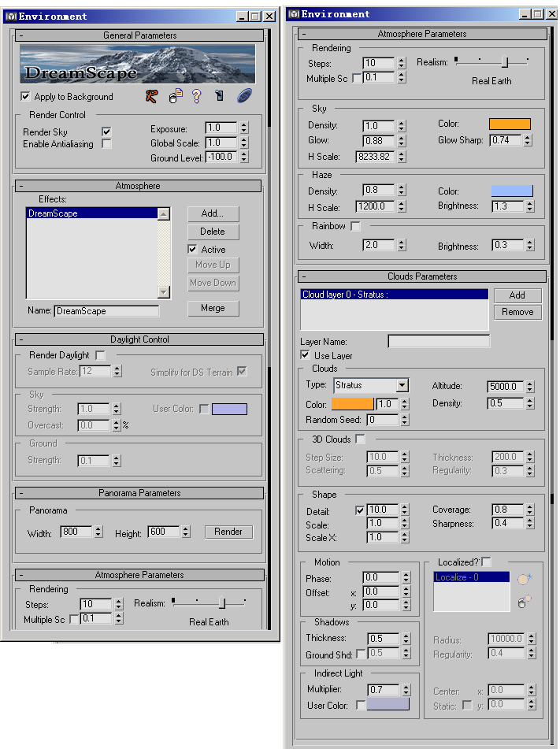560x749 pixels.
Task: Toggle Apply to Background checkbox
Action: pyautogui.click(x=25, y=97)
